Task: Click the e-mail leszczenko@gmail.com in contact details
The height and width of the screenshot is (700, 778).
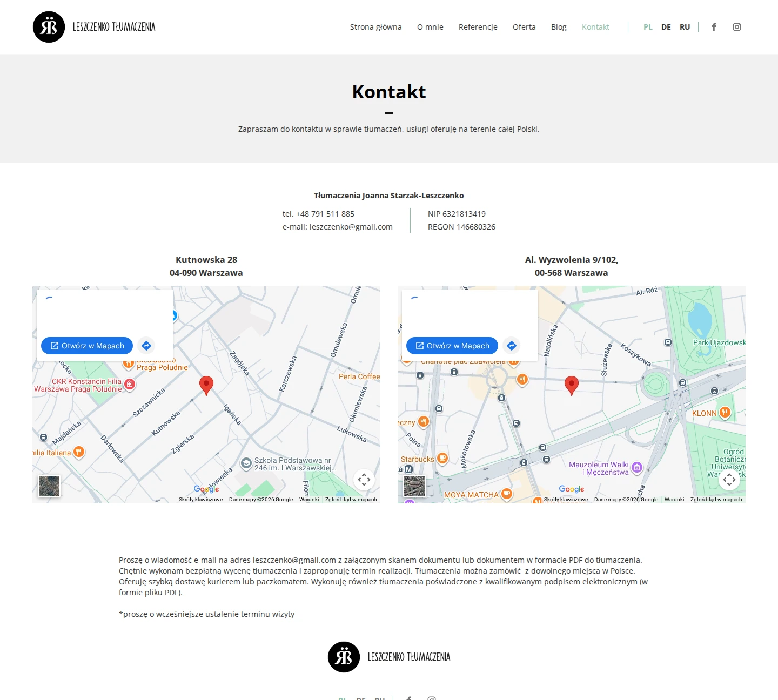Action: click(x=351, y=227)
